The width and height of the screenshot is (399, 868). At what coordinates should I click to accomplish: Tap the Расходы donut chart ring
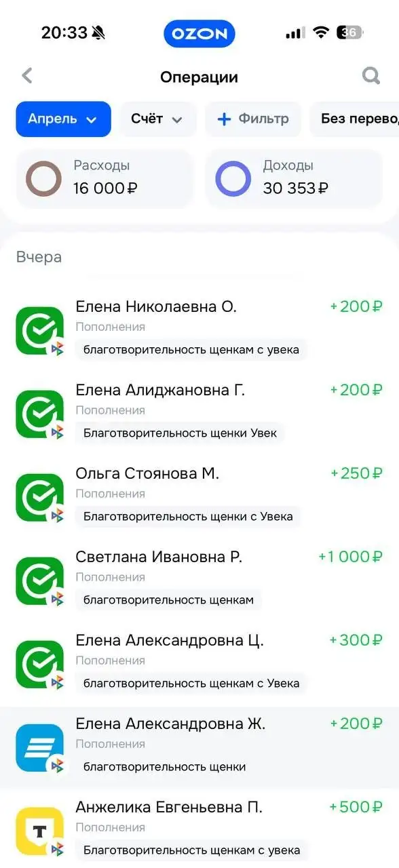[x=43, y=178]
